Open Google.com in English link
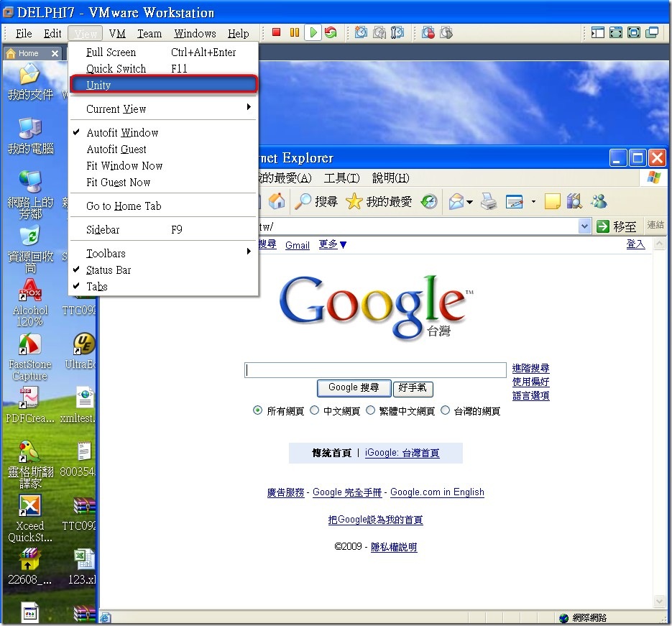This screenshot has height=626, width=672. 437,492
